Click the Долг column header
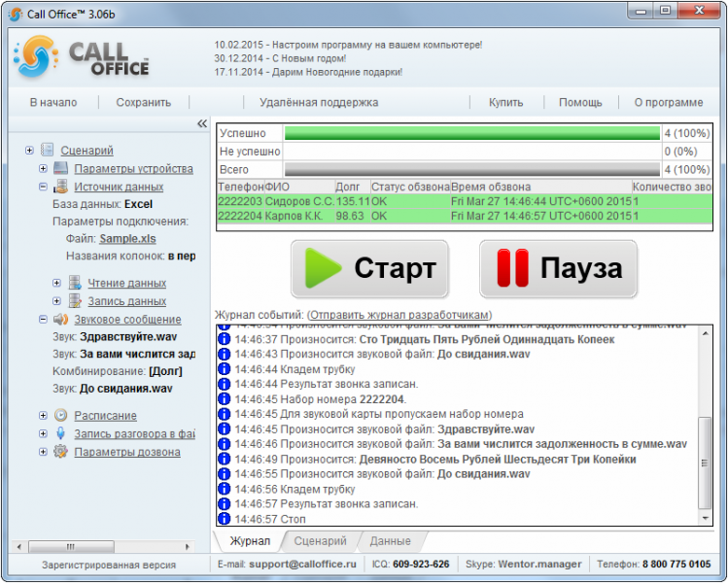728x583 pixels. [x=353, y=187]
